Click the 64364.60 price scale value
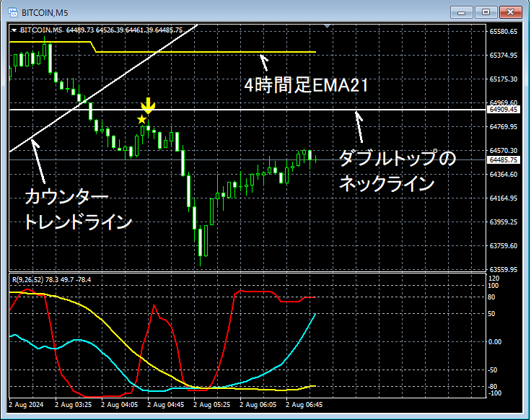This screenshot has height=420, width=531. tap(504, 174)
